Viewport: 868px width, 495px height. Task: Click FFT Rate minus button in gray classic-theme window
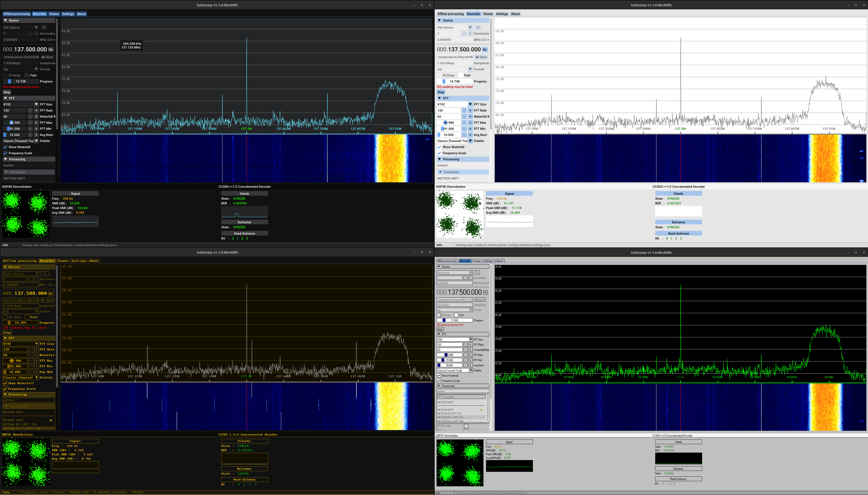(x=465, y=345)
